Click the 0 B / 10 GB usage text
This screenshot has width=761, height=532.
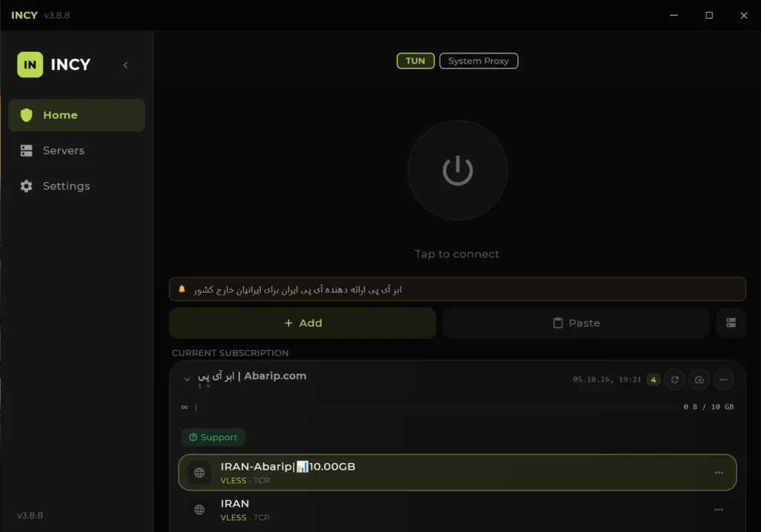point(708,406)
